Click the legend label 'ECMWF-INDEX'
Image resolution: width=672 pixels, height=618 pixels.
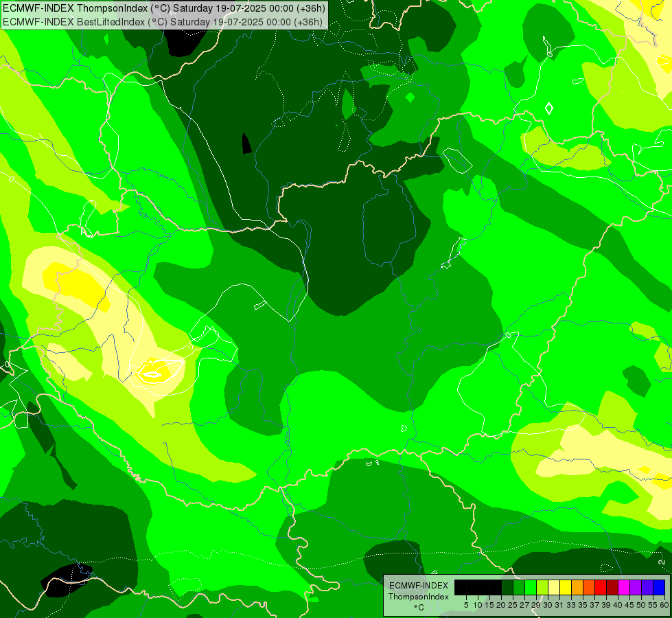[419, 586]
